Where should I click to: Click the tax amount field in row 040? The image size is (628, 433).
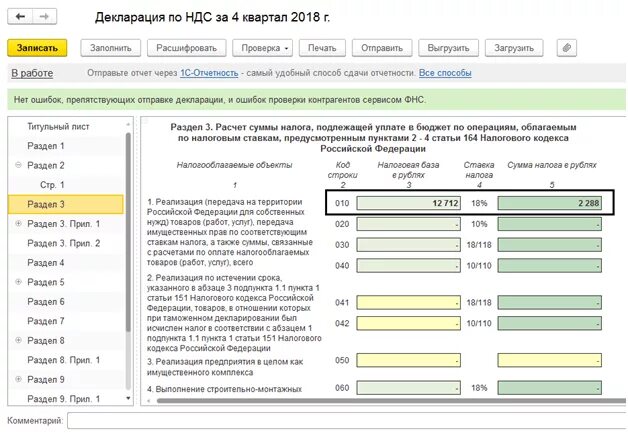click(x=550, y=266)
